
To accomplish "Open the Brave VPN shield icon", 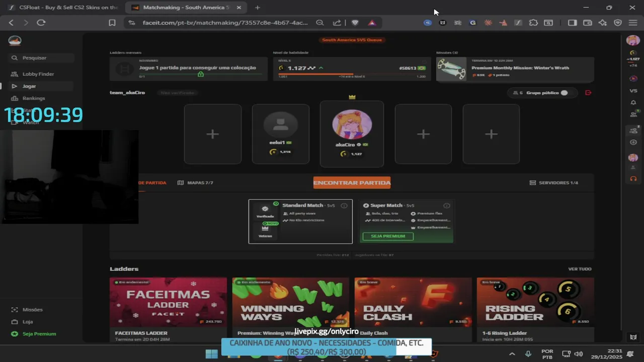I will [x=618, y=23].
